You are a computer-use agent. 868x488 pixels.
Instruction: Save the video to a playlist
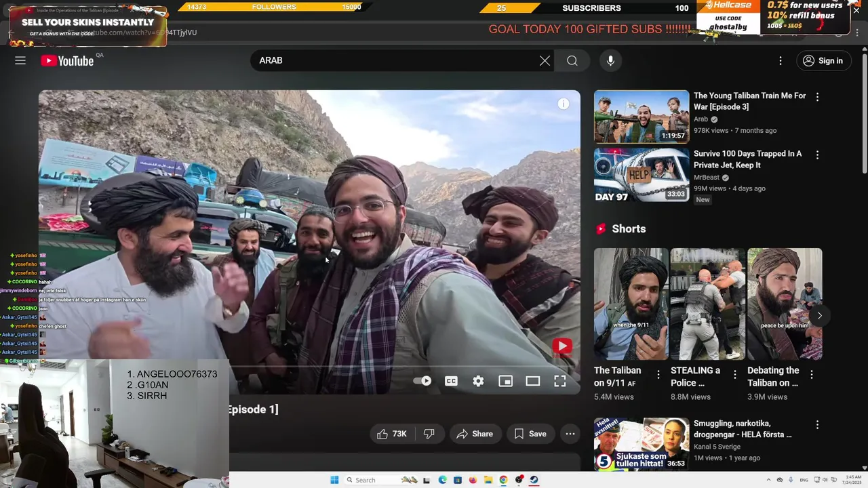(530, 434)
